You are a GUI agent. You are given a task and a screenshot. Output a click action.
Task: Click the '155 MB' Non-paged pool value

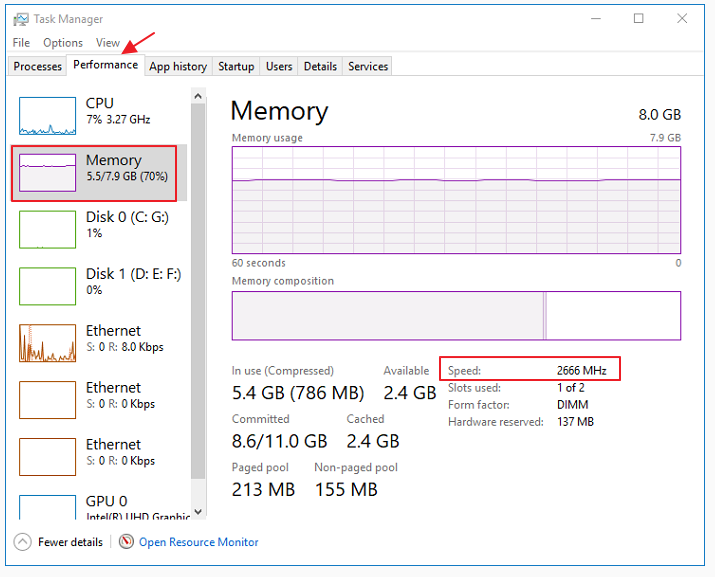[347, 489]
